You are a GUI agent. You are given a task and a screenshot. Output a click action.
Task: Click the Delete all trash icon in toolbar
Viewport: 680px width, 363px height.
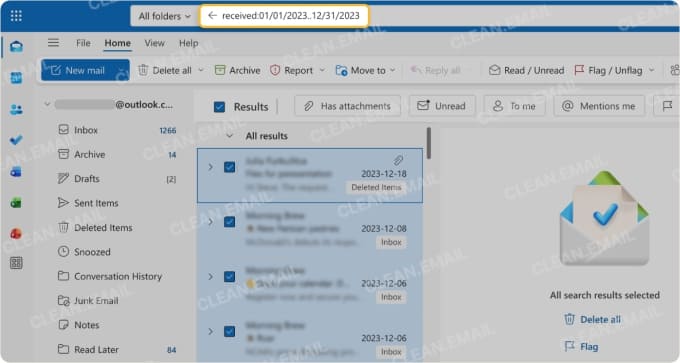coord(143,70)
